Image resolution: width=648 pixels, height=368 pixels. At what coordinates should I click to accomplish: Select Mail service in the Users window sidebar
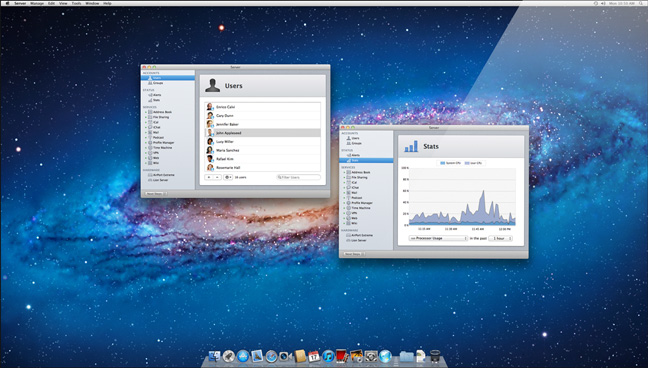click(x=156, y=132)
